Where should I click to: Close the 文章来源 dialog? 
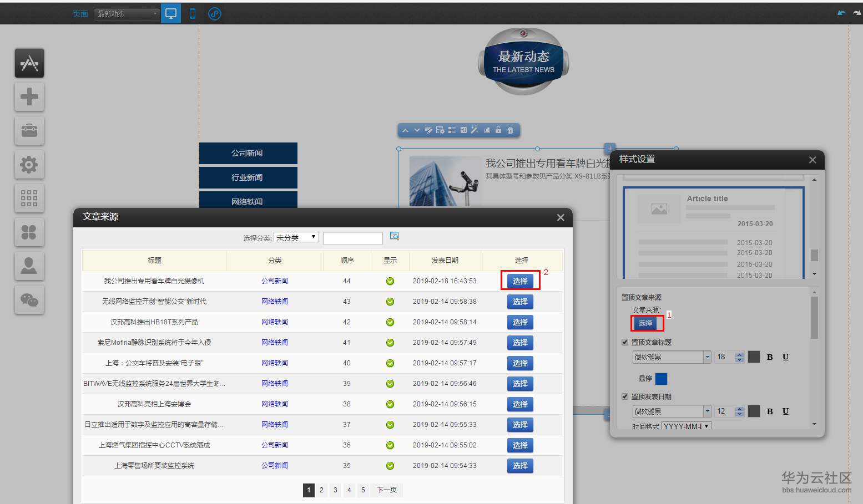(x=561, y=217)
